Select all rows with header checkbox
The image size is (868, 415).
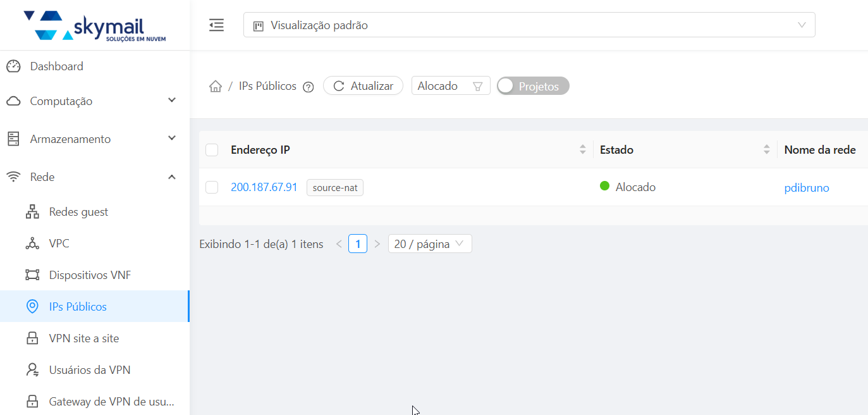click(212, 150)
